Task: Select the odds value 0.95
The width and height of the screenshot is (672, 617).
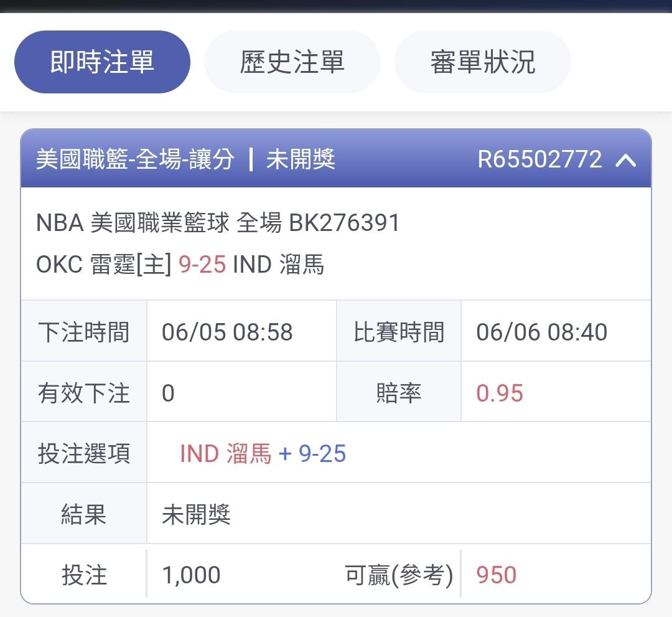Action: [500, 393]
